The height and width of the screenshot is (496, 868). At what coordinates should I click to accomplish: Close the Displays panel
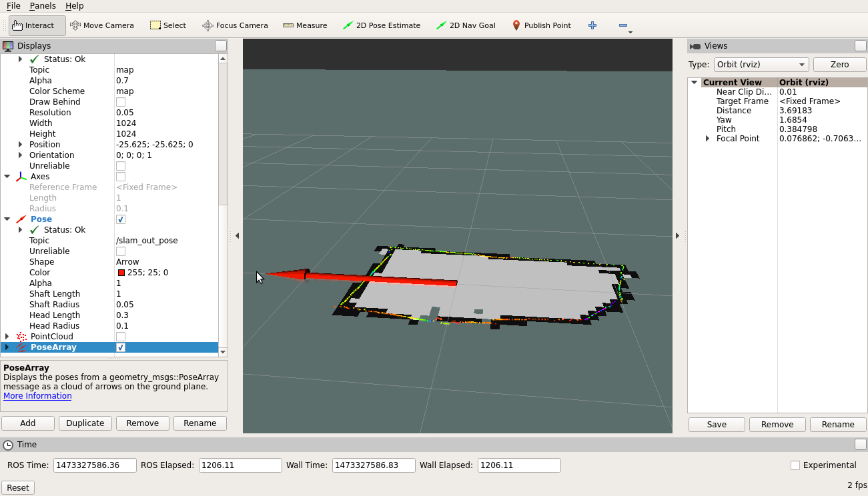221,46
